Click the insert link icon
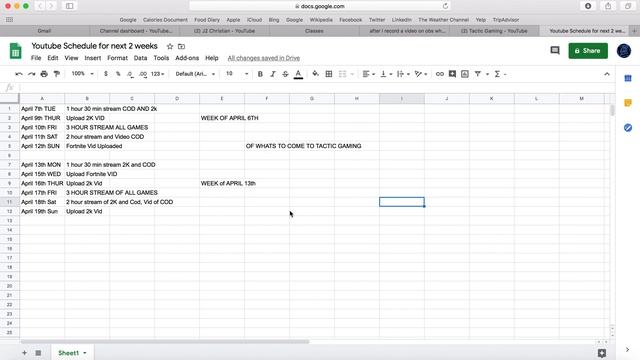Image resolution: width=640 pixels, height=360 pixels. [x=440, y=74]
